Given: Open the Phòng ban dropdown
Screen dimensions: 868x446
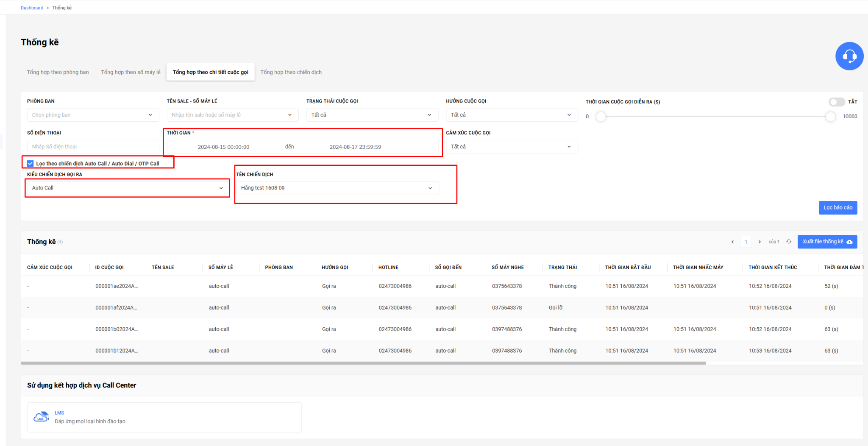Looking at the screenshot, I should (93, 115).
